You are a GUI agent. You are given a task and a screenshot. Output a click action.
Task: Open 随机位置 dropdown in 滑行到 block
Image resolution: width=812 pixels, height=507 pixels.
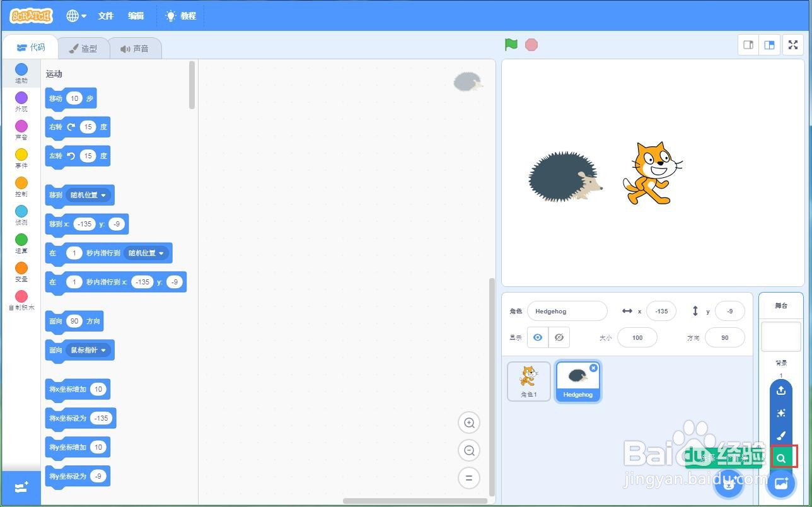(x=146, y=253)
